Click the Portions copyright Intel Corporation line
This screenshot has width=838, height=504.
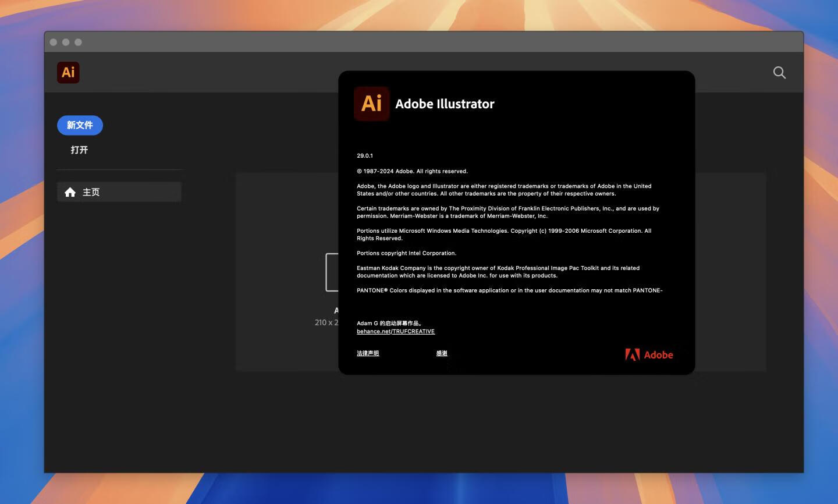[x=406, y=253]
